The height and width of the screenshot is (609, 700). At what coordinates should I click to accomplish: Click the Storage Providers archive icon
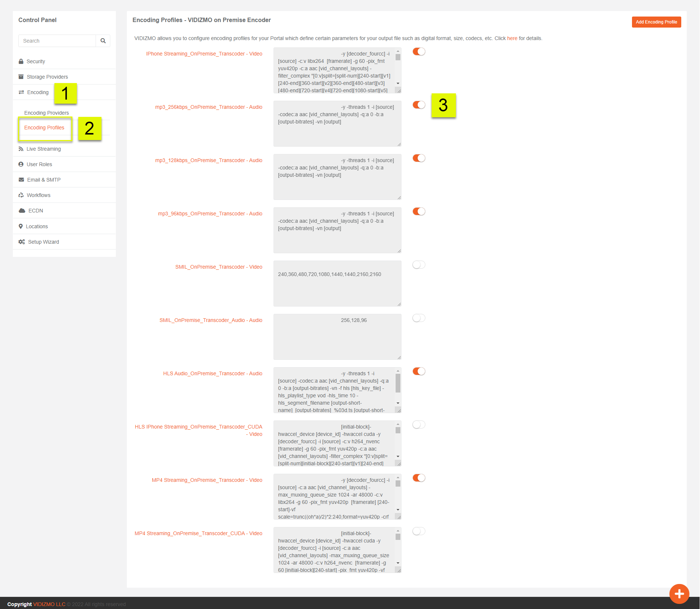tap(21, 77)
